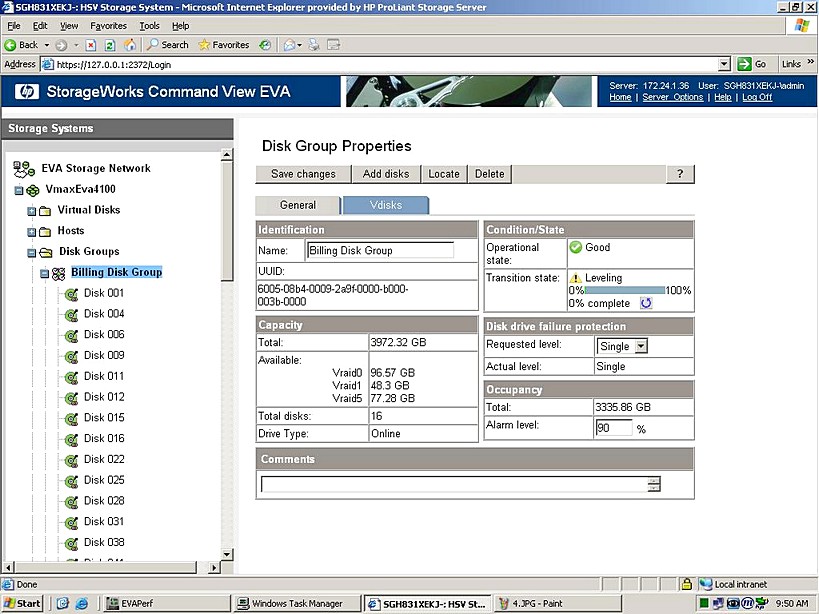The width and height of the screenshot is (819, 614).
Task: Switch to the General tab
Action: (298, 205)
